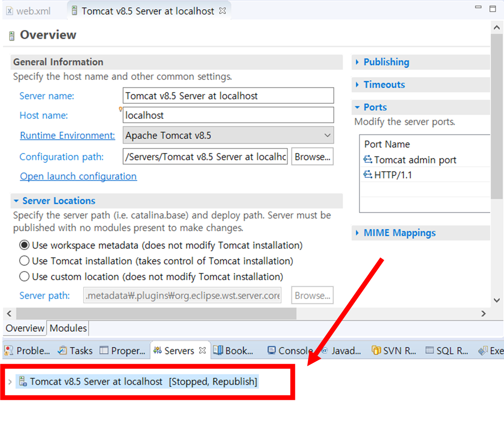504x442 pixels.
Task: Close the Tomcat v8.5 Server editor tab
Action: tap(223, 11)
